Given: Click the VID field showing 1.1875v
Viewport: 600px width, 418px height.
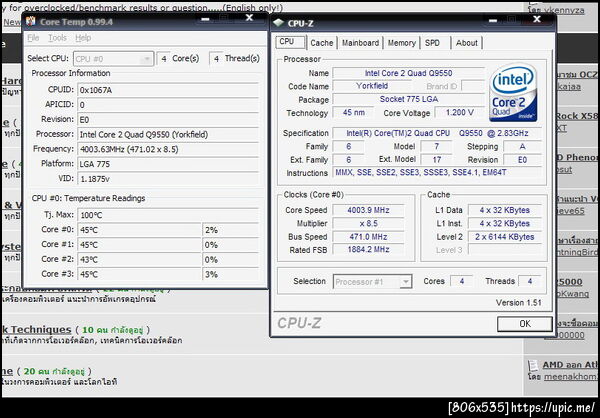Looking at the screenshot, I should click(168, 179).
